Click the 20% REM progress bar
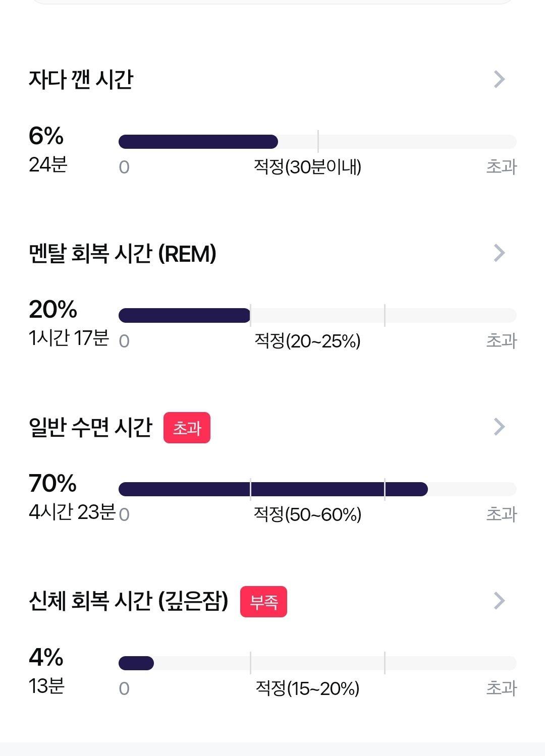Viewport: 545px width, 756px height. [x=317, y=315]
